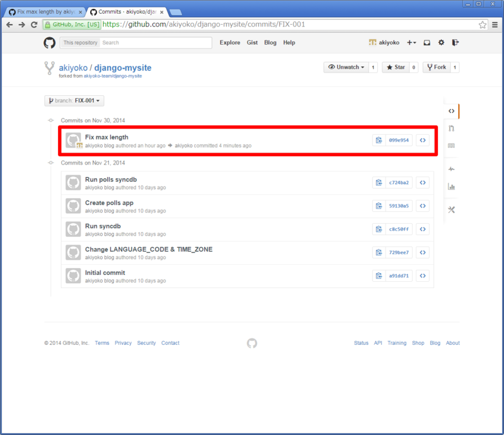
Task: Open footer Privacy link
Action: coord(123,343)
